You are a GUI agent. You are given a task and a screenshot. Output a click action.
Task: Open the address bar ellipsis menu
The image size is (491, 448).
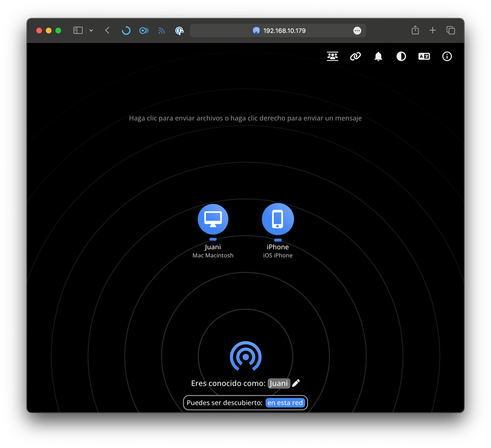357,30
